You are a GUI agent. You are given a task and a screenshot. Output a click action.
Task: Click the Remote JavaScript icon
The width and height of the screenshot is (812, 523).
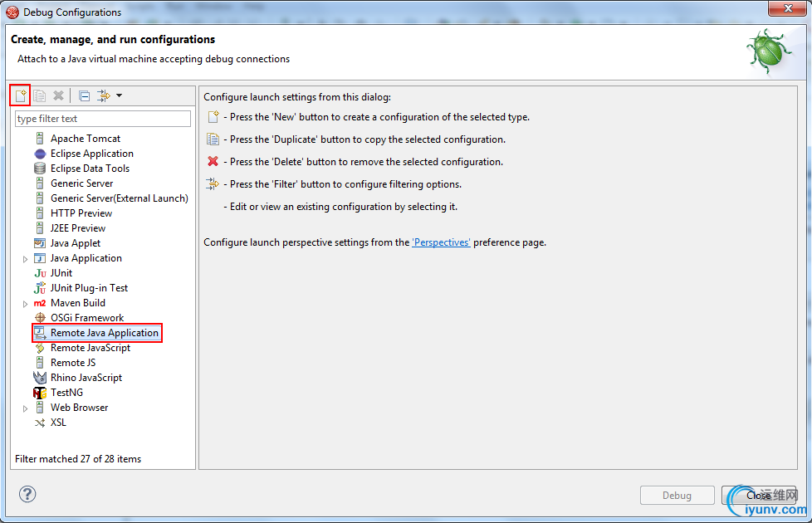point(40,348)
